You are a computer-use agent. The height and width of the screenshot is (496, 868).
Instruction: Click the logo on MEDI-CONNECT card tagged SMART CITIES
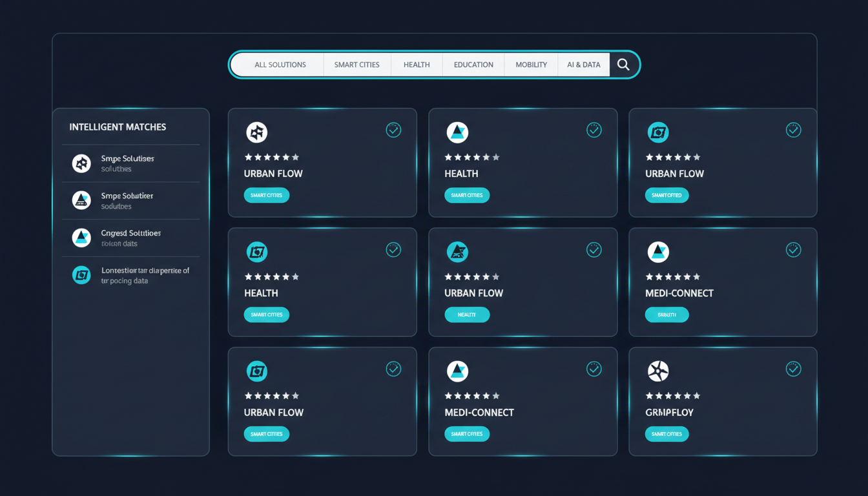pos(457,371)
